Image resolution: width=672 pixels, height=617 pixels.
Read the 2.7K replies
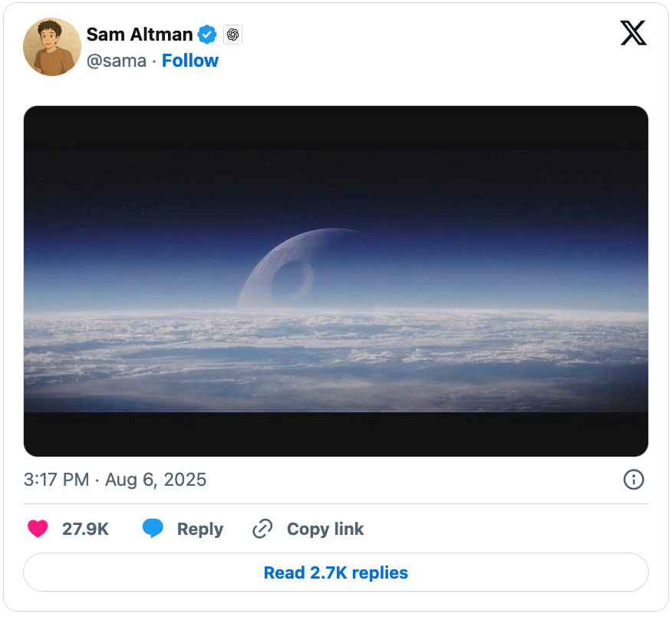tap(336, 572)
